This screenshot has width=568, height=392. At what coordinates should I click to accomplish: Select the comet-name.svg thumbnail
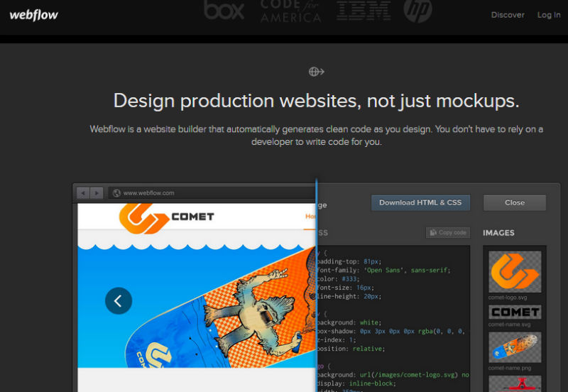click(x=515, y=312)
